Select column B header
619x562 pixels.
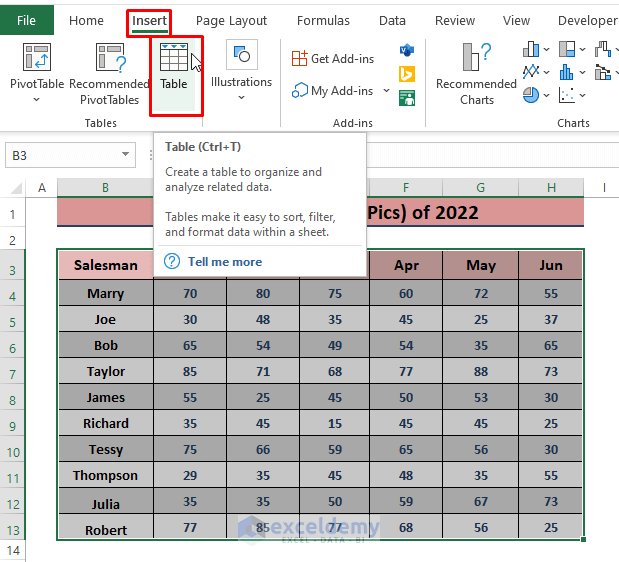105,187
